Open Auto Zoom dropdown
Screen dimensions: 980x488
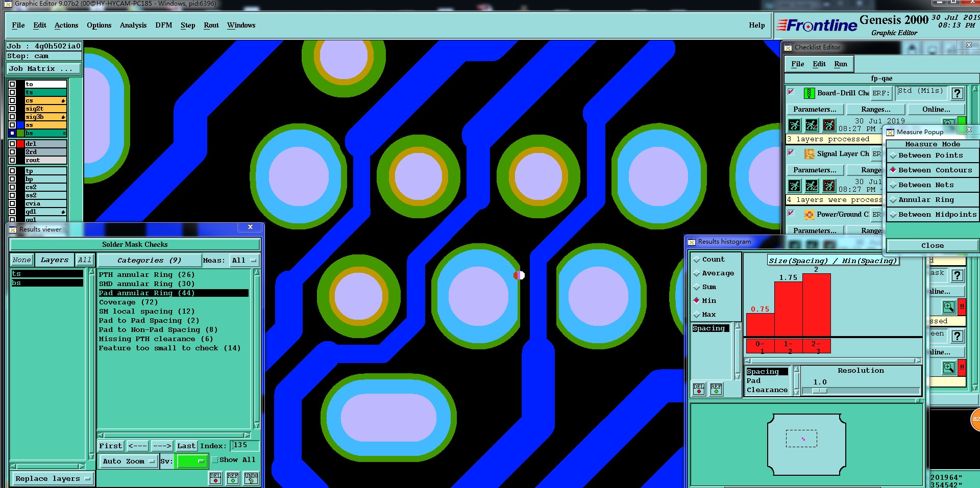pyautogui.click(x=128, y=461)
